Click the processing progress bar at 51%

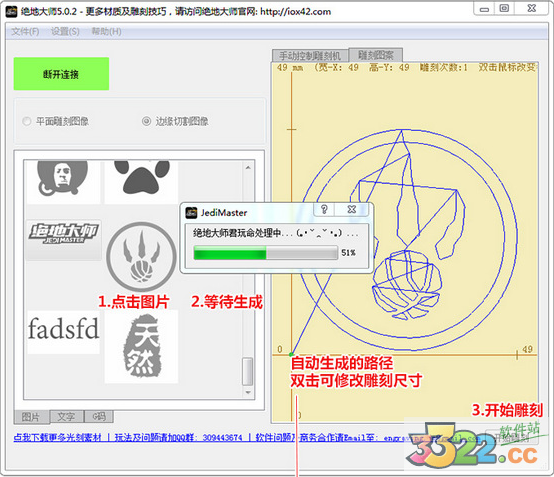(266, 253)
